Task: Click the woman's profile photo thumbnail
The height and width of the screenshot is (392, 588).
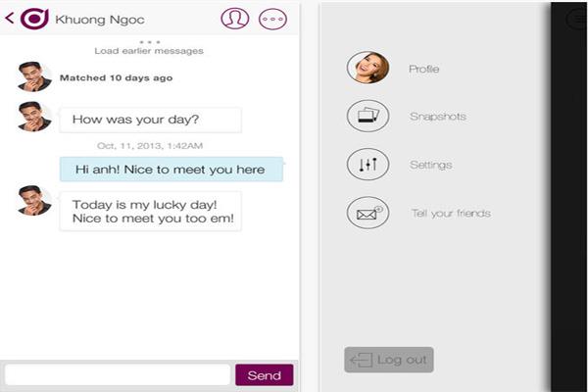Action: 367,68
